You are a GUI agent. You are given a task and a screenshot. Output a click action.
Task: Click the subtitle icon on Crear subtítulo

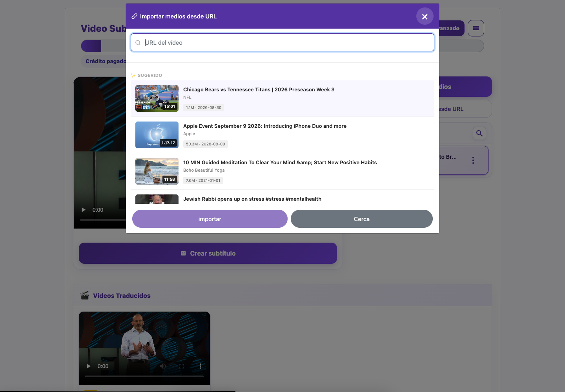click(183, 254)
